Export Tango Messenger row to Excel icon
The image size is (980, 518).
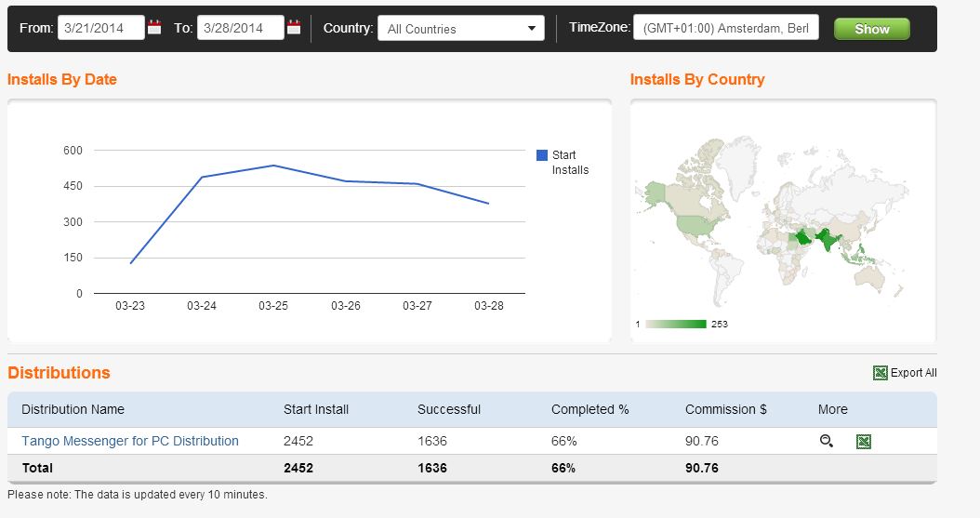pyautogui.click(x=863, y=442)
